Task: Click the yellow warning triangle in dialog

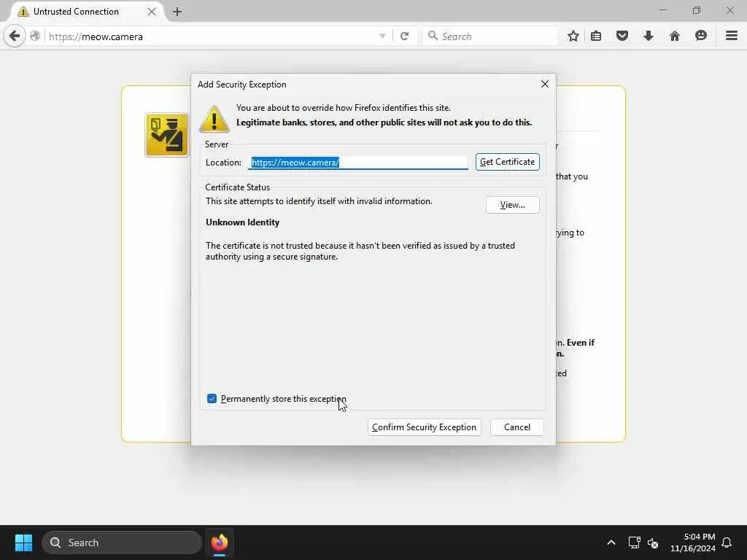Action: [x=214, y=119]
